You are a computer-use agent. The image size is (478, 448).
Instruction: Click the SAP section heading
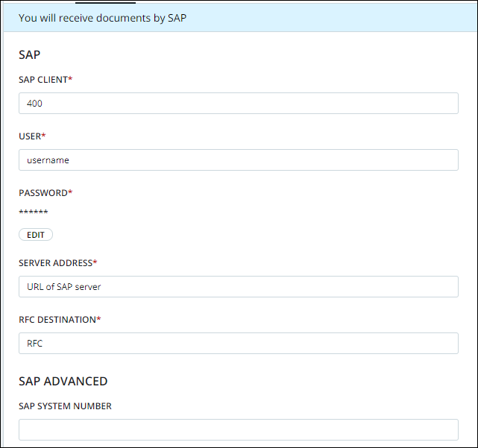(x=30, y=55)
